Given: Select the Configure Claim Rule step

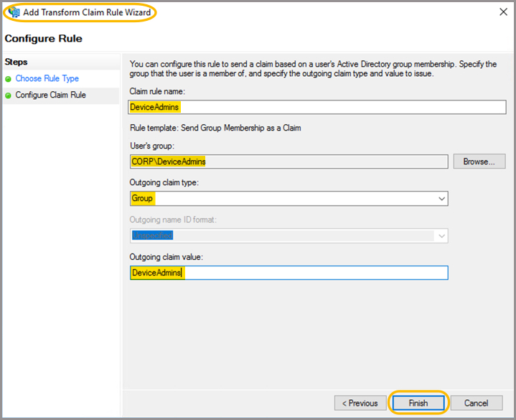Looking at the screenshot, I should coord(51,95).
